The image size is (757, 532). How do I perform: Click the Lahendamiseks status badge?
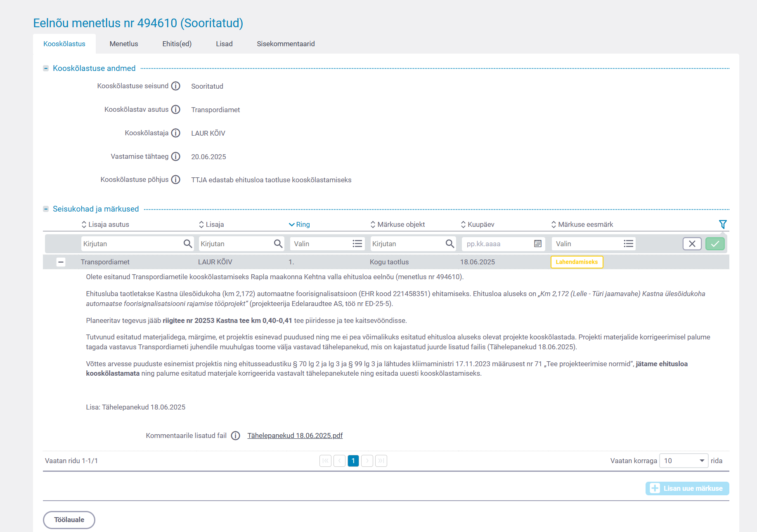(577, 262)
